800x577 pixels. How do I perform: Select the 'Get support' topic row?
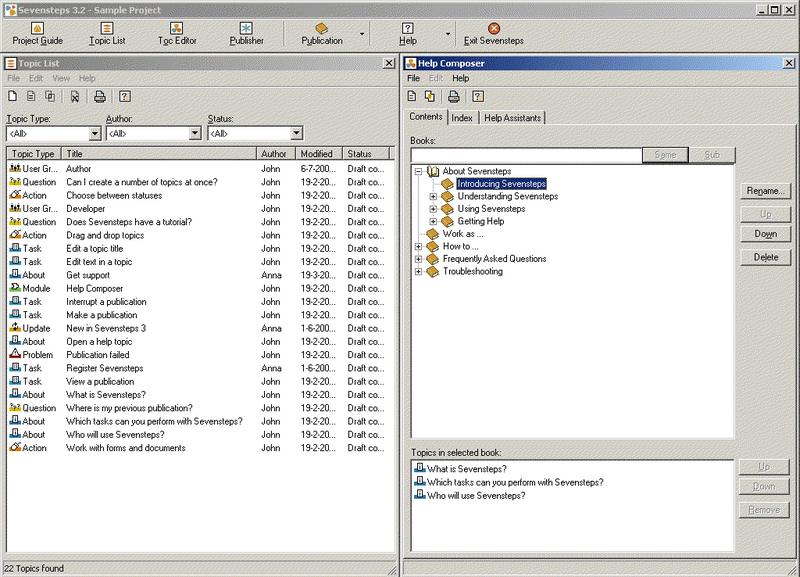pyautogui.click(x=199, y=275)
